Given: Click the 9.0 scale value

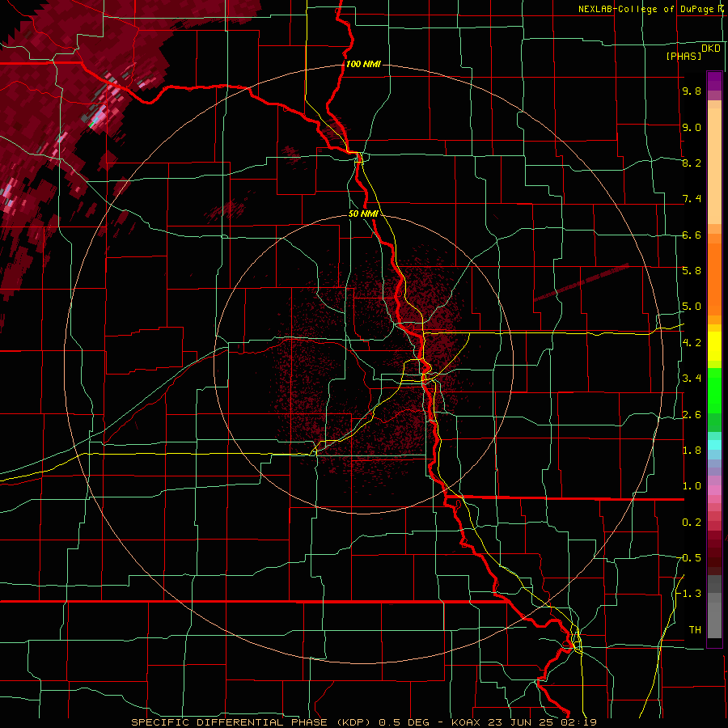Looking at the screenshot, I should click(x=692, y=127).
